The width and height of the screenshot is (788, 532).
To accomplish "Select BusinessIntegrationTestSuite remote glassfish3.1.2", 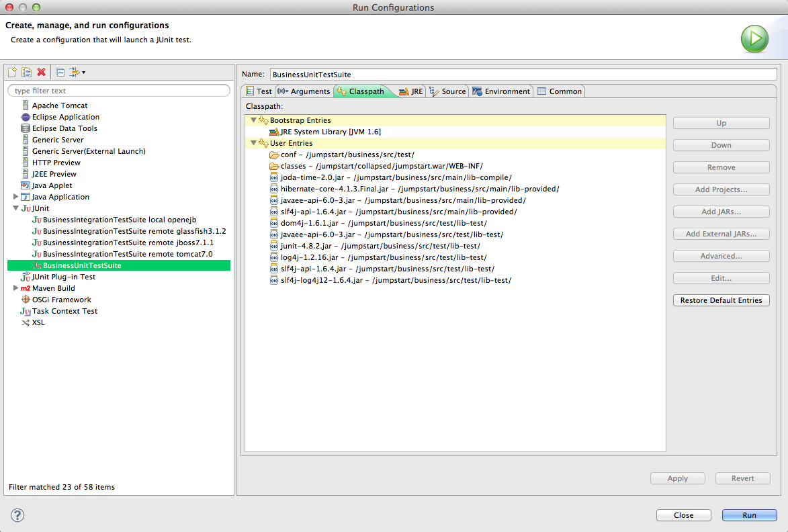I will [134, 231].
